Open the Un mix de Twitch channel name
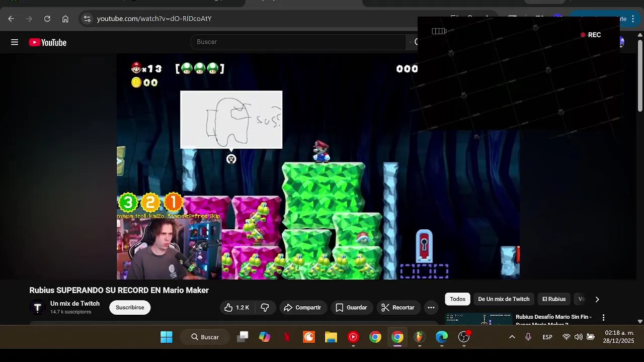This screenshot has width=644, height=362. coord(75,304)
